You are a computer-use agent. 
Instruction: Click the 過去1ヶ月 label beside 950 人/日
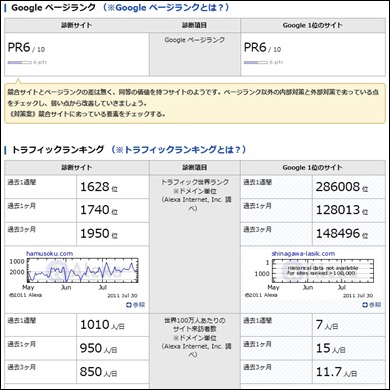22,344
